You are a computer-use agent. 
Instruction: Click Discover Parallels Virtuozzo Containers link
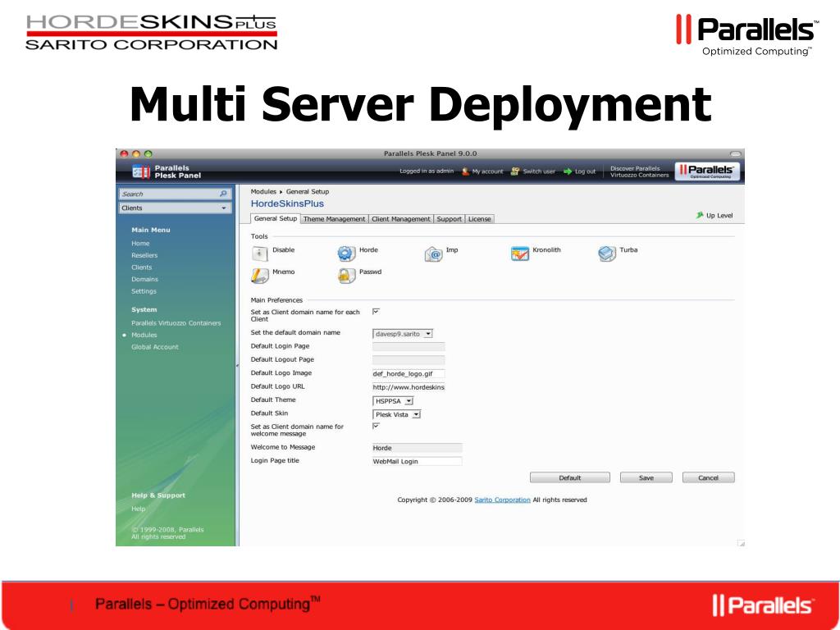(640, 171)
